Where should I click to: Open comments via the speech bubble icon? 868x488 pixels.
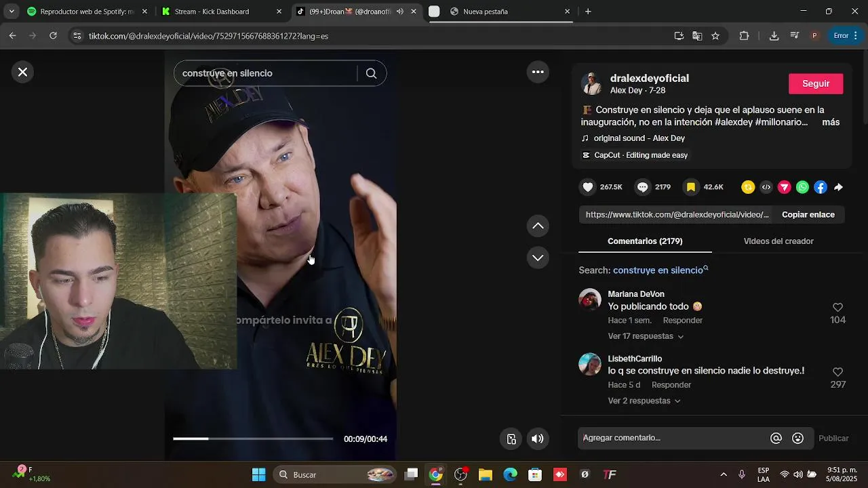642,187
